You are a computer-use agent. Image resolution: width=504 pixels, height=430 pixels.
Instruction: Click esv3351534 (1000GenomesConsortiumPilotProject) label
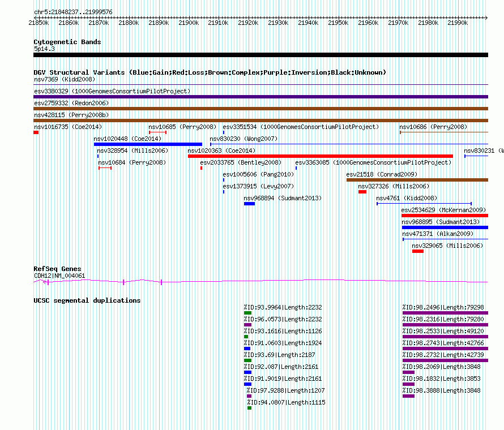click(301, 127)
